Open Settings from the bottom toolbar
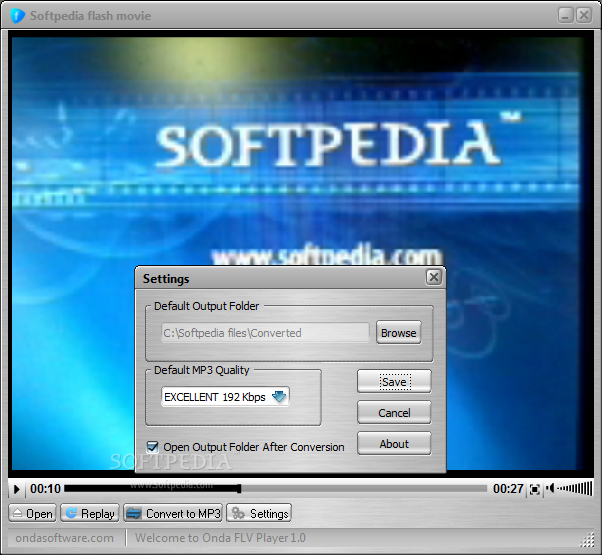 click(259, 513)
